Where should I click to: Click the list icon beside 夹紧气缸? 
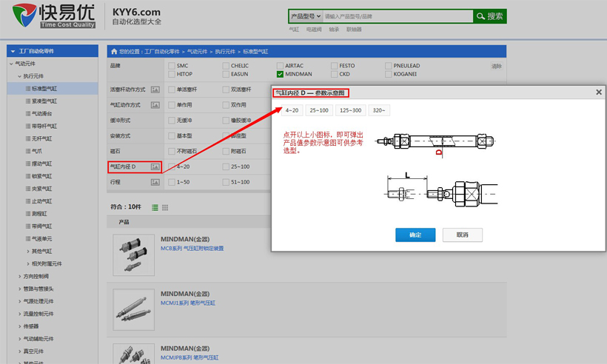coord(28,189)
